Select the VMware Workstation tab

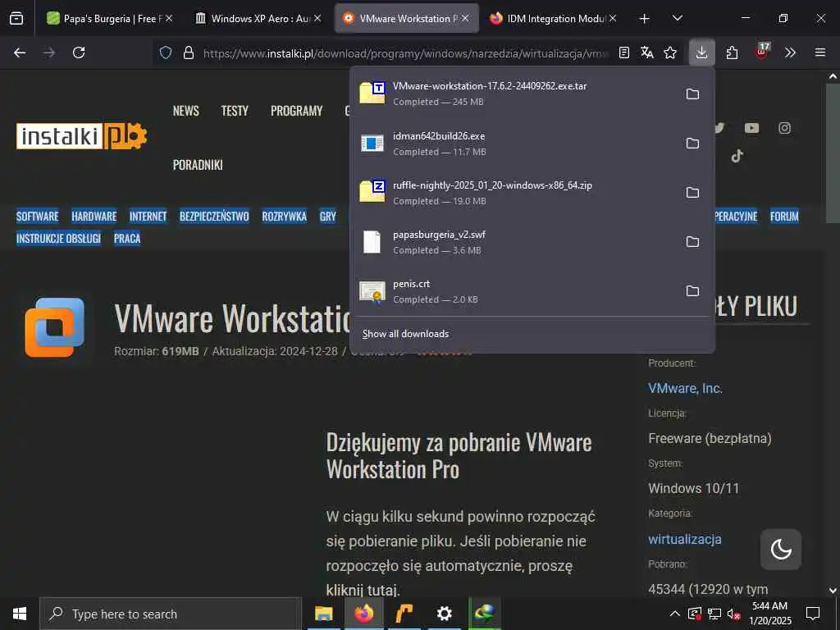point(407,18)
